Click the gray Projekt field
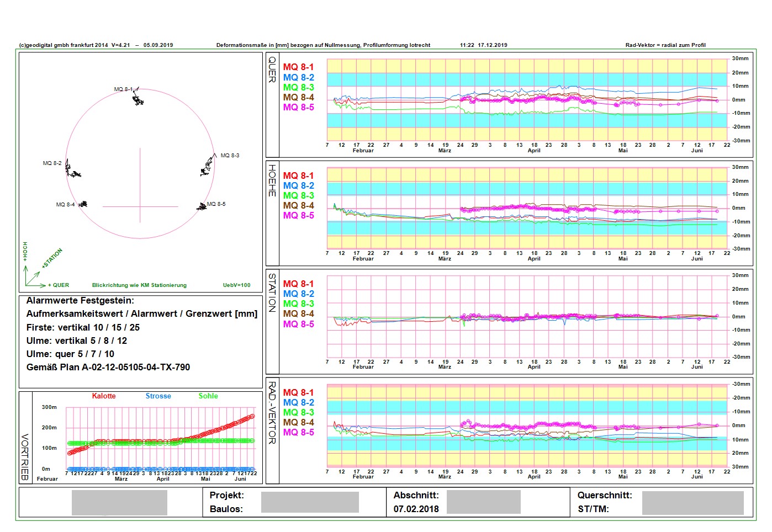 (x=309, y=502)
